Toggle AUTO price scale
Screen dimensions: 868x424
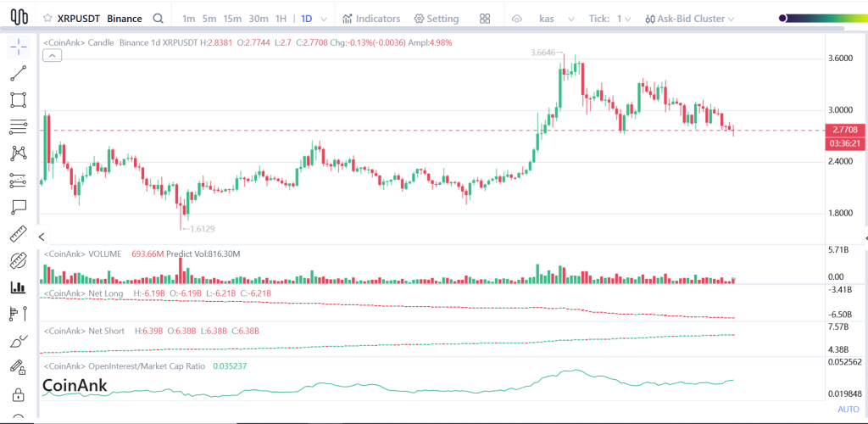point(848,409)
